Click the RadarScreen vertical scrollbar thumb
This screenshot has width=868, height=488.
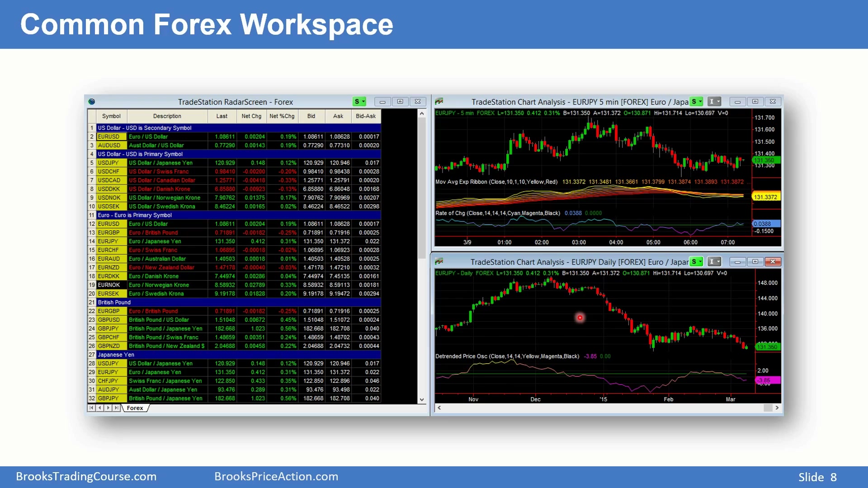click(x=422, y=188)
